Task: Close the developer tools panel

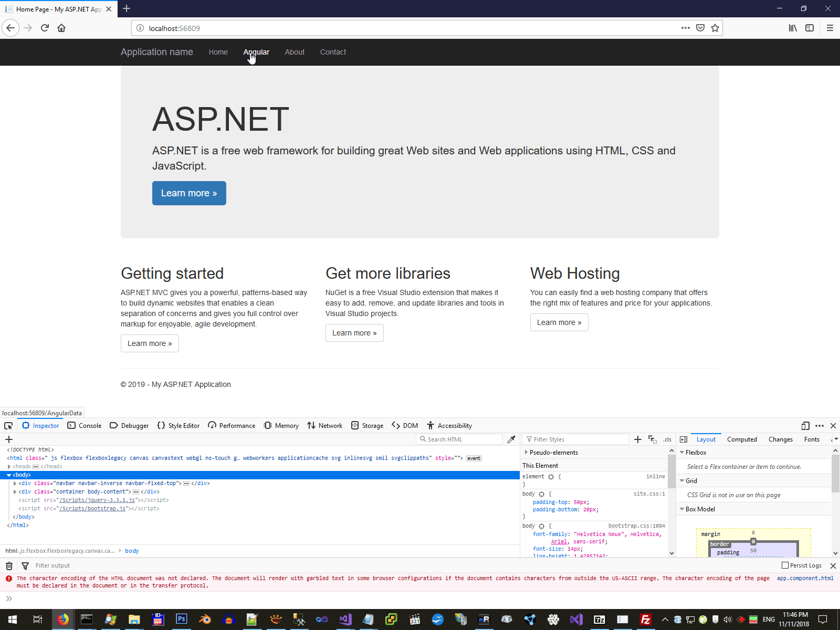Action: (x=833, y=426)
